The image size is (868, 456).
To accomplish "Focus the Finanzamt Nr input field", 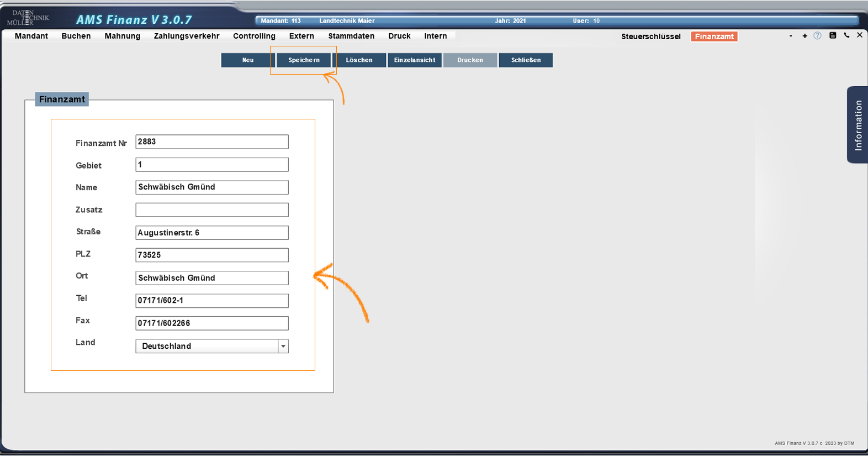I will coord(212,142).
